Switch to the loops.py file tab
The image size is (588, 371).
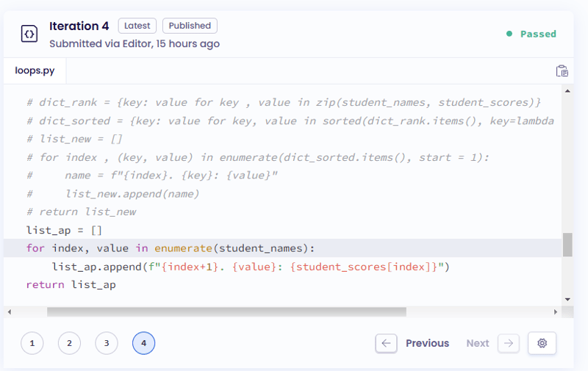point(34,71)
